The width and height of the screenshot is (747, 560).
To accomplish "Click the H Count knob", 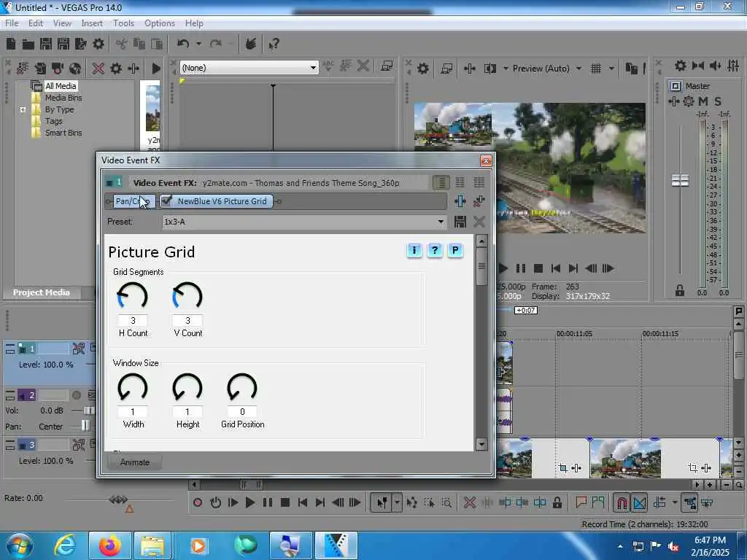I will 133,296.
